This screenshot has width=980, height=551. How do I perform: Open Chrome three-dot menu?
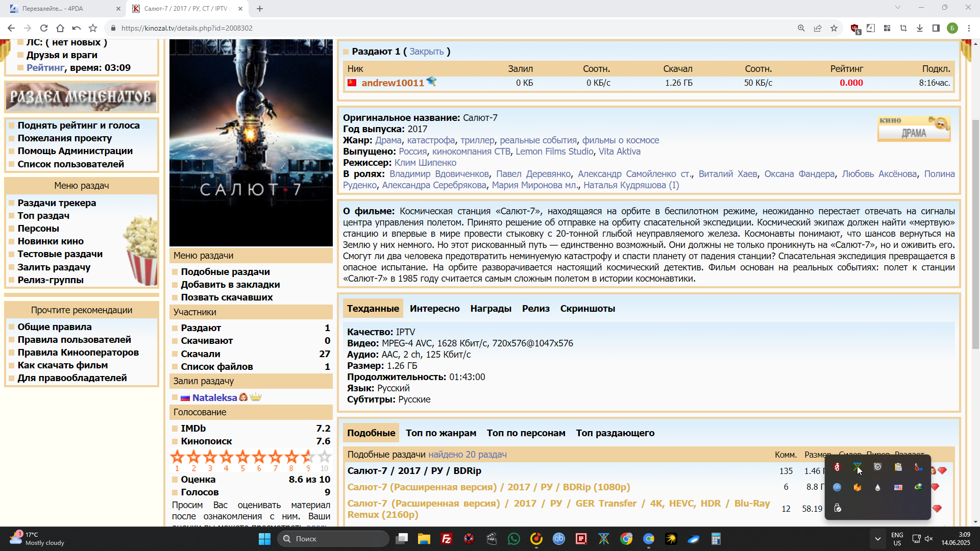point(969,28)
